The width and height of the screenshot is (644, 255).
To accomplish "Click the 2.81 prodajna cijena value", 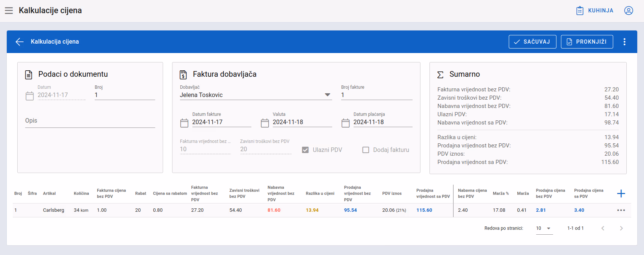I will tap(541, 210).
